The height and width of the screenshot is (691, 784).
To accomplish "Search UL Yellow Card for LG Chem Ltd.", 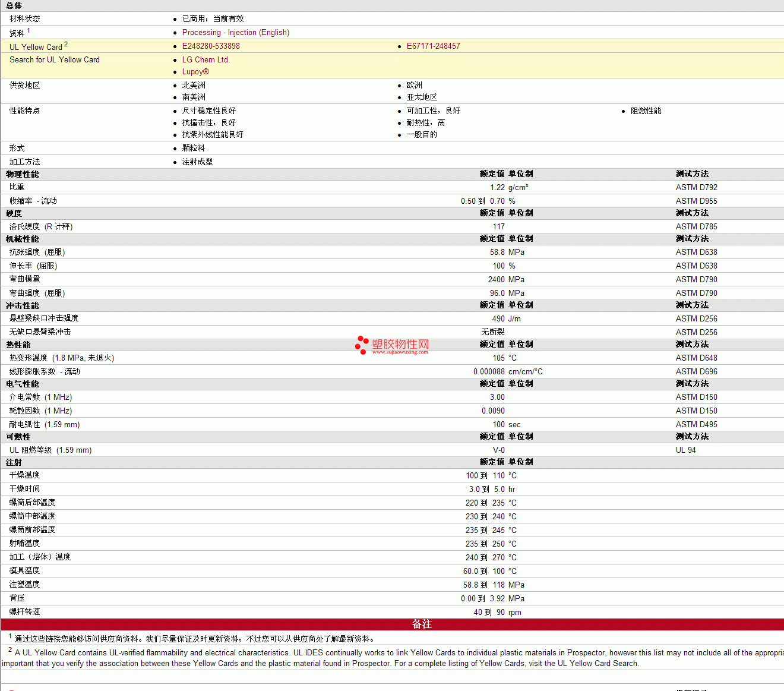I will [x=206, y=60].
